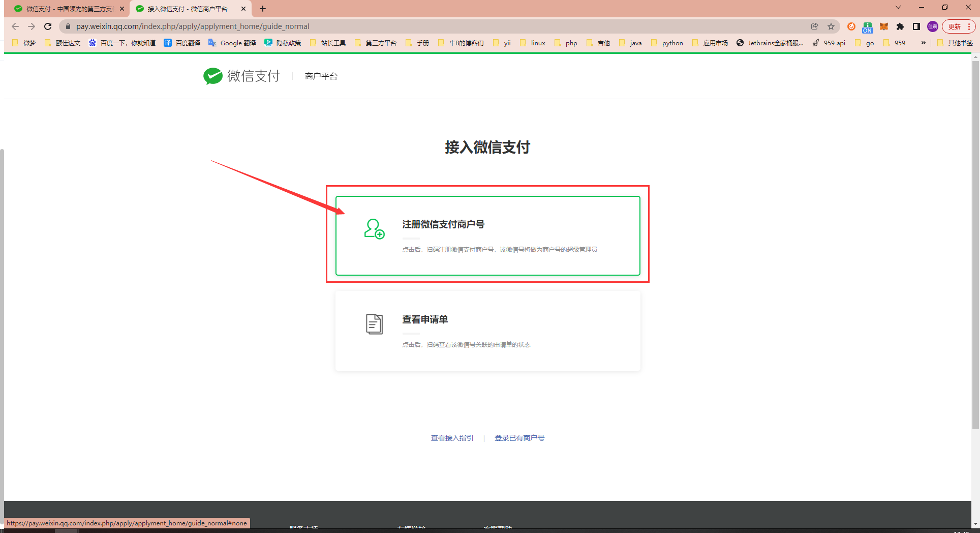The image size is (980, 533).
Task: Open Jetbrains全家桶 bookmark
Action: tap(770, 43)
